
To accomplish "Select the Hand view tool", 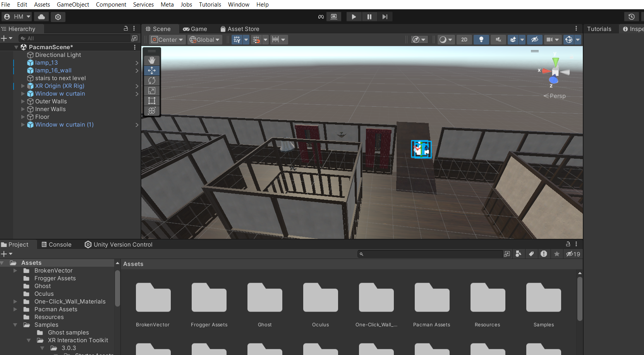I will (x=152, y=60).
